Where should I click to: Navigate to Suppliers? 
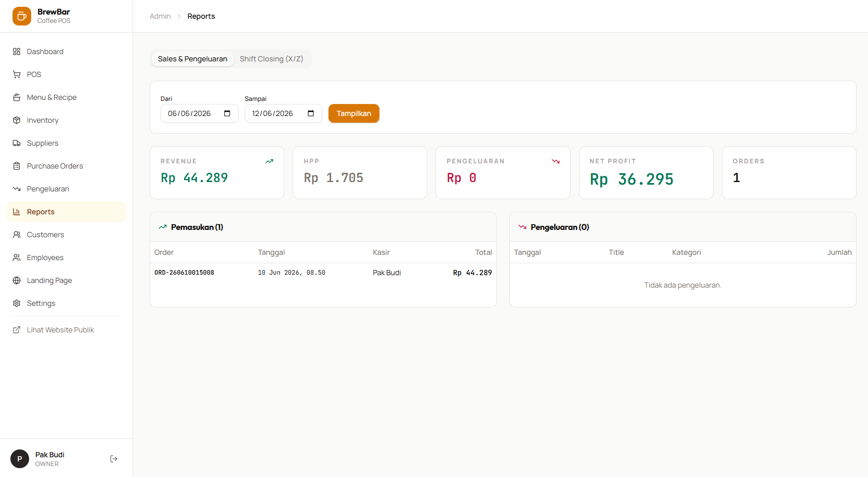[67, 143]
